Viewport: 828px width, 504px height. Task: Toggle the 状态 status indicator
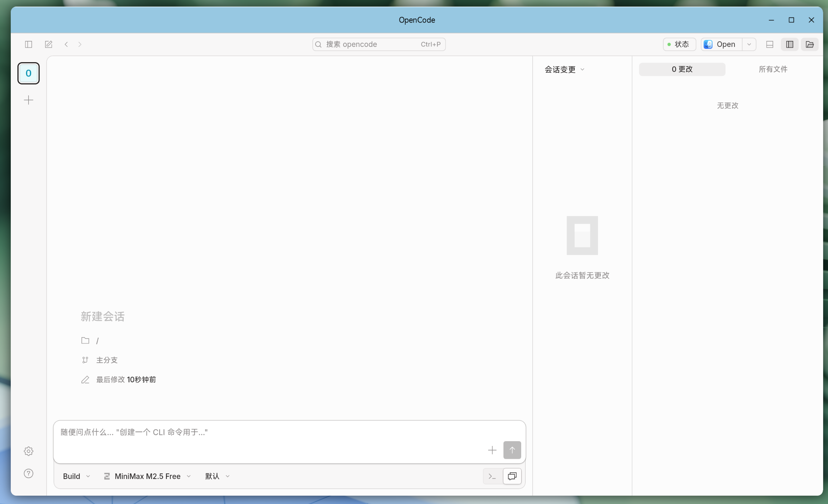(679, 44)
